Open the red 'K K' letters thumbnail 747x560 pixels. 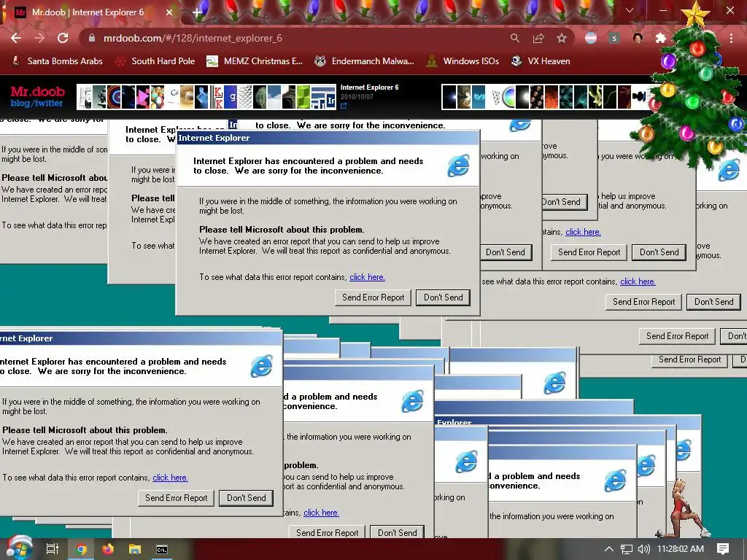click(217, 97)
